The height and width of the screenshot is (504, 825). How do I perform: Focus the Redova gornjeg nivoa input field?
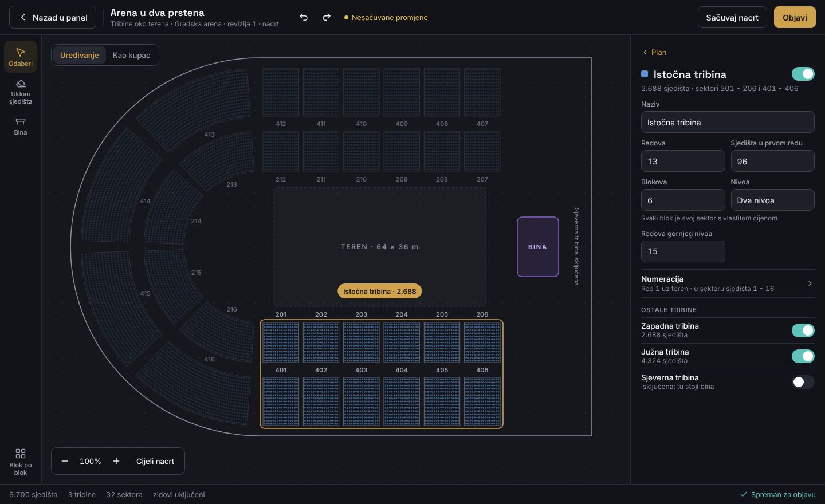pos(683,251)
